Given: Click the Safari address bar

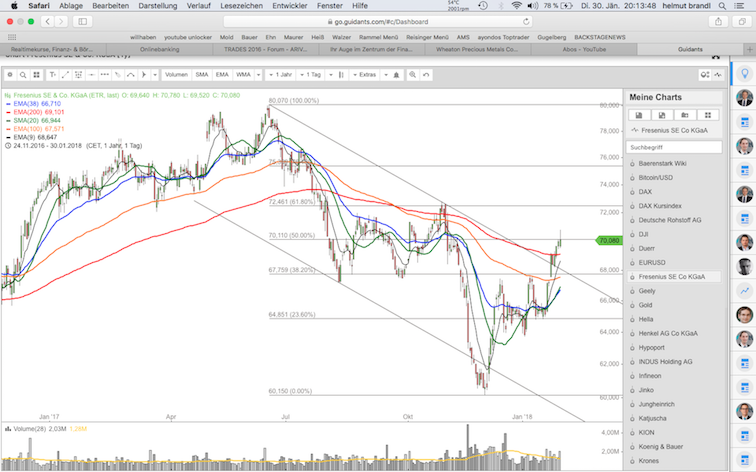Looking at the screenshot, I should tap(378, 22).
